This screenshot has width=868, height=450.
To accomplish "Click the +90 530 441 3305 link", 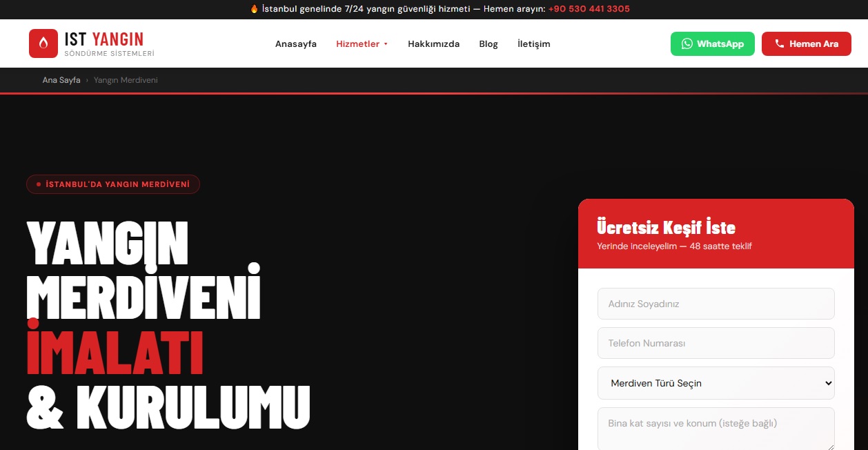I will tap(589, 9).
